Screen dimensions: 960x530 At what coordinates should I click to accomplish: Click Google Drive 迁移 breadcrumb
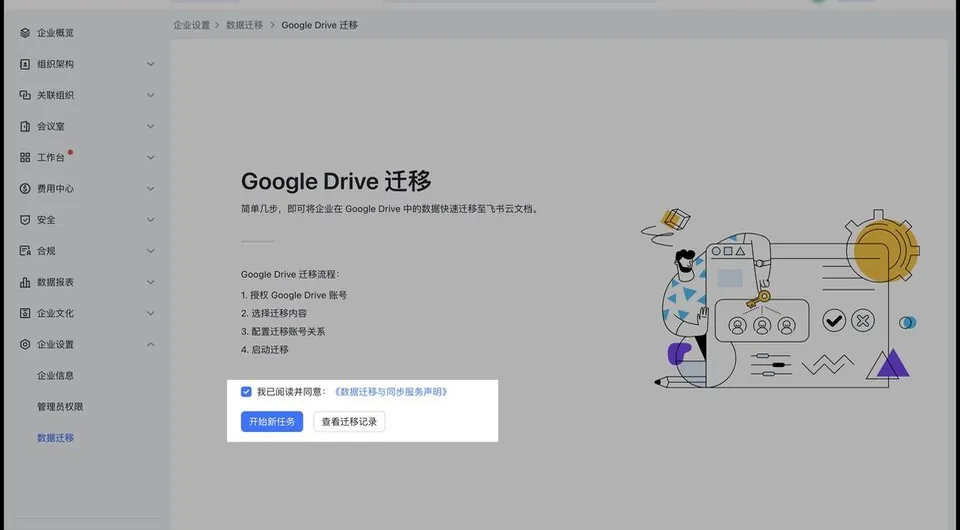pyautogui.click(x=320, y=25)
